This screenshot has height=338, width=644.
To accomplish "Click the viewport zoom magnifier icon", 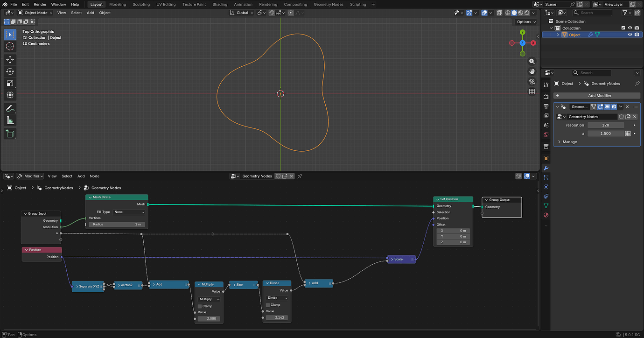I will [532, 62].
